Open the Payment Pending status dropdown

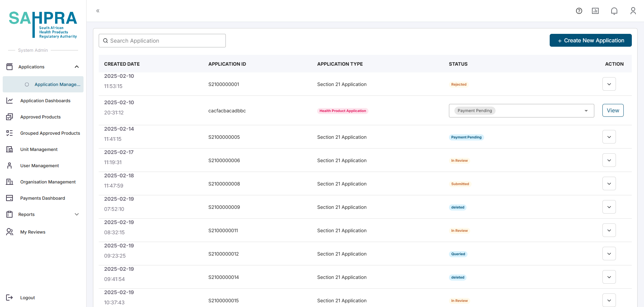521,111
